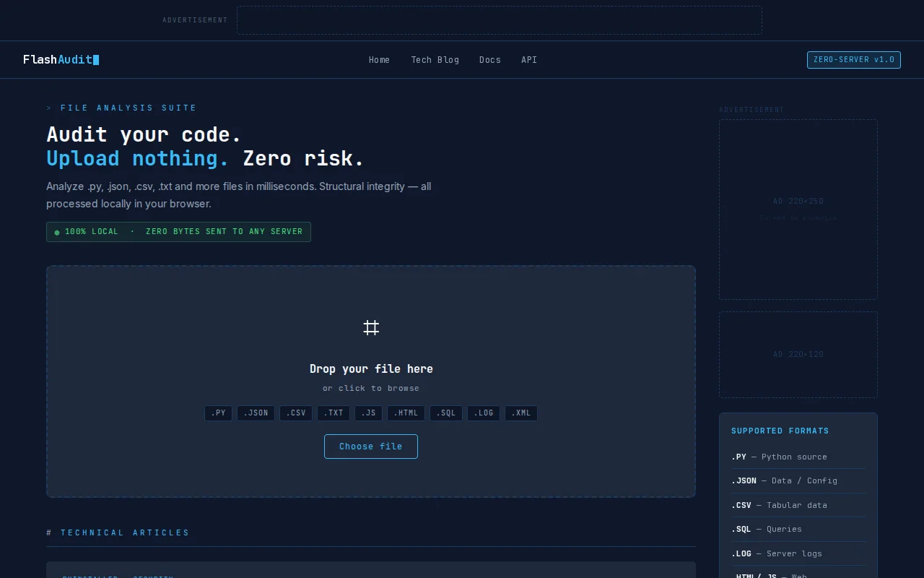Image resolution: width=924 pixels, height=578 pixels.
Task: Click the 'Upload nothing.' headline text
Action: pyautogui.click(x=138, y=158)
